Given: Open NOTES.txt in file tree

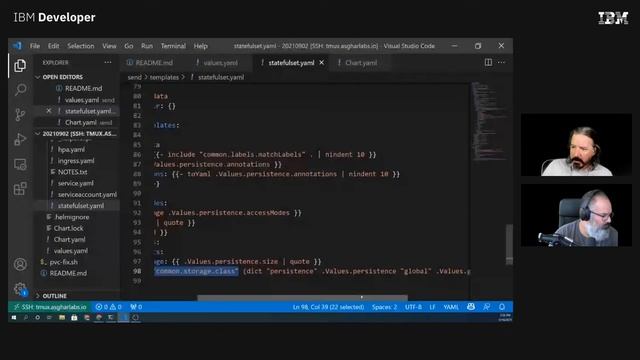Looking at the screenshot, I should (x=72, y=172).
